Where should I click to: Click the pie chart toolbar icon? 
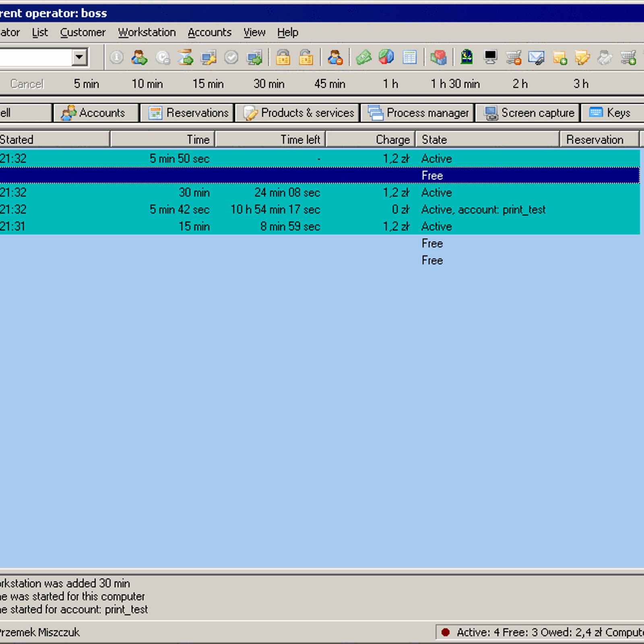click(x=386, y=58)
